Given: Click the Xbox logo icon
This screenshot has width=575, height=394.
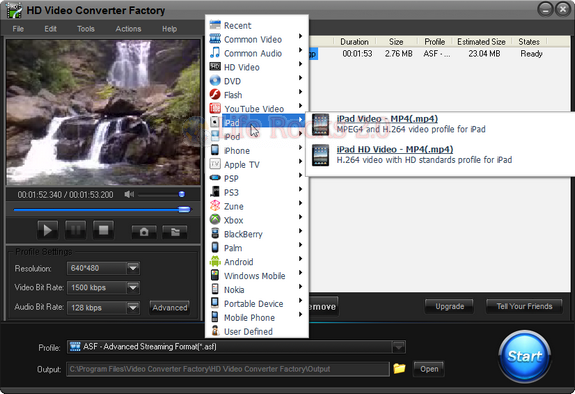Looking at the screenshot, I should [215, 220].
